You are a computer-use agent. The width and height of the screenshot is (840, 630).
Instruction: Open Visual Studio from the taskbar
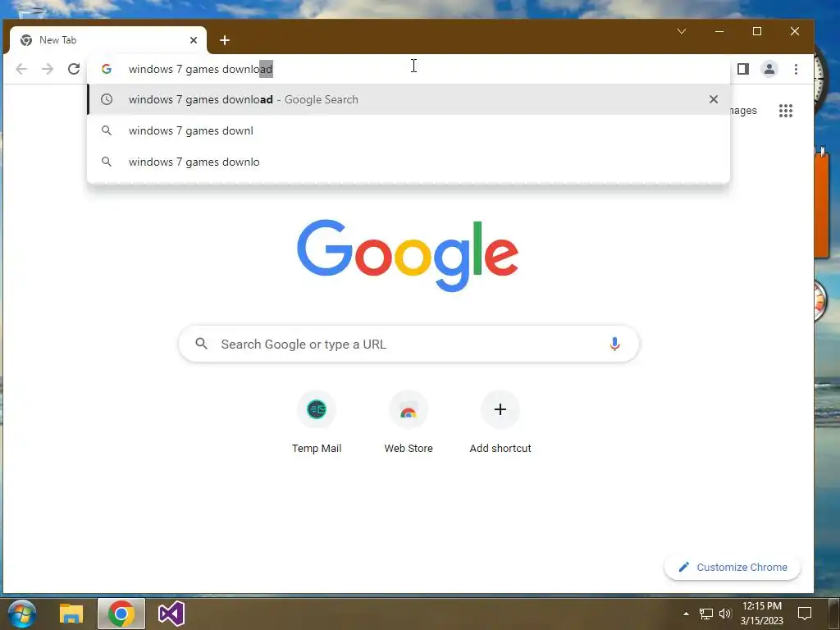click(x=171, y=614)
